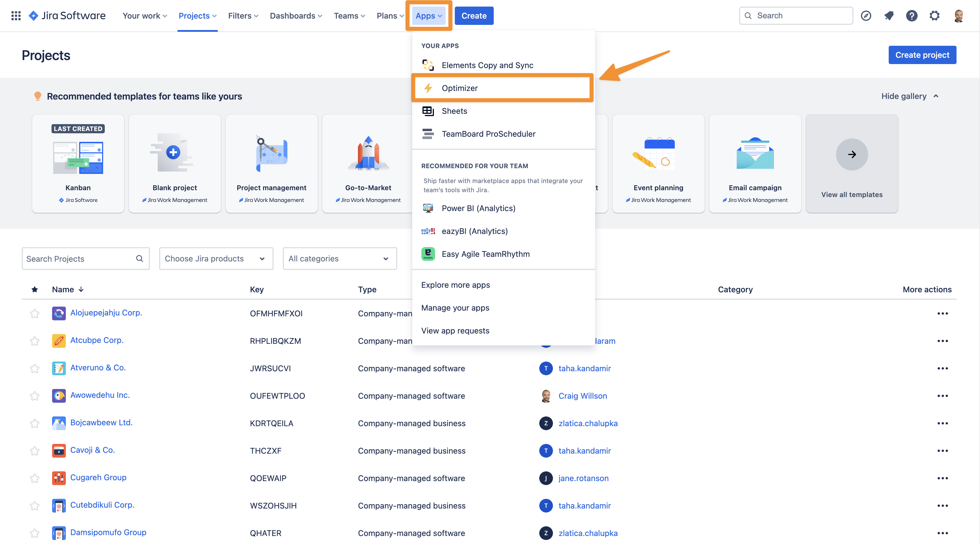Select Manage your apps menu entry
This screenshot has width=980, height=544.
pos(455,307)
